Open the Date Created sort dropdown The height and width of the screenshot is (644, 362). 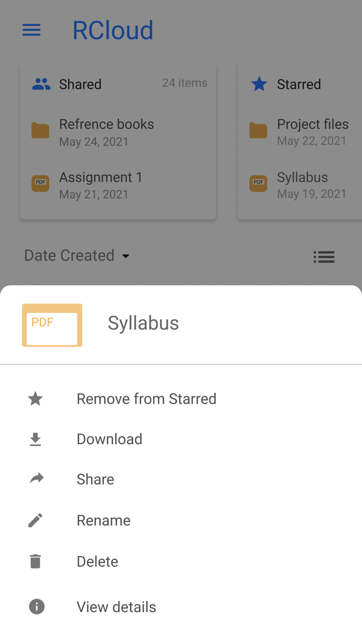tap(77, 255)
